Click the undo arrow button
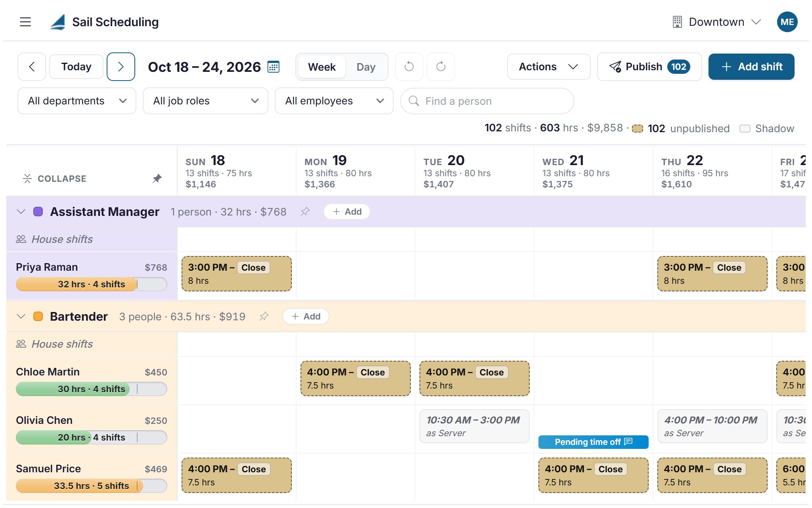The width and height of the screenshot is (812, 508). (x=409, y=67)
